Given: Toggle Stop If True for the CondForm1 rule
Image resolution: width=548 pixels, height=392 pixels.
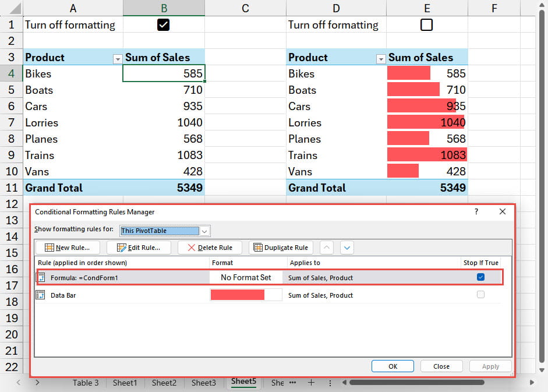Looking at the screenshot, I should (x=480, y=277).
